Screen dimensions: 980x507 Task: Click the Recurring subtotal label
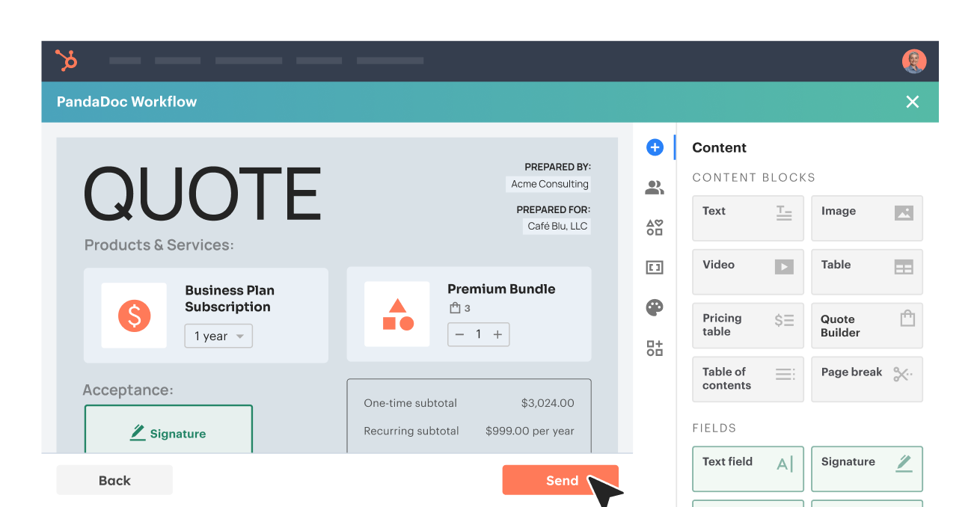pos(411,431)
